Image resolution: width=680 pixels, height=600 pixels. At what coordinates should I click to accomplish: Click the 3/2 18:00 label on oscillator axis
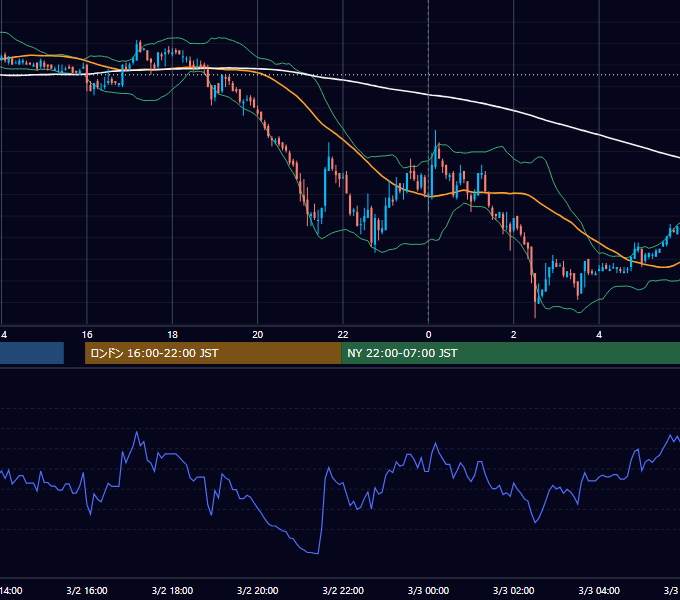point(172,590)
